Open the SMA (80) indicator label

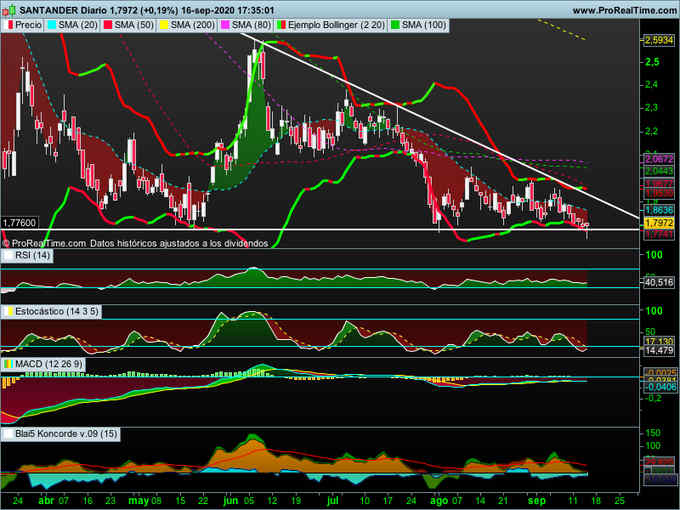(x=251, y=25)
